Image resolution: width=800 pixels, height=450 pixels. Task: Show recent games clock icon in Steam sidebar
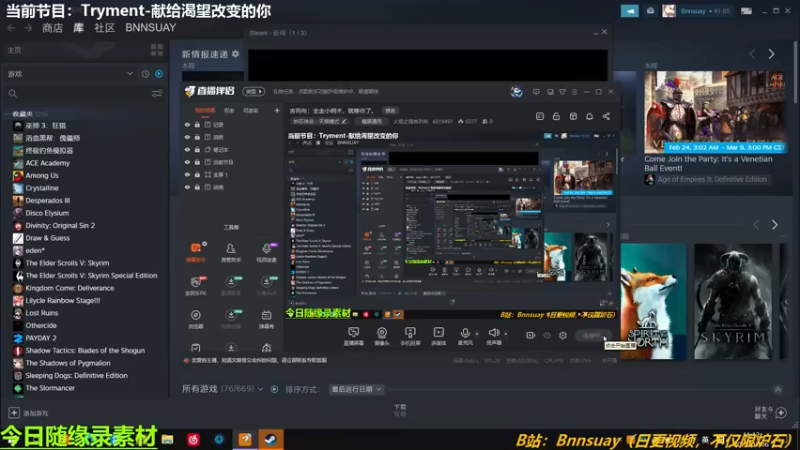point(145,74)
